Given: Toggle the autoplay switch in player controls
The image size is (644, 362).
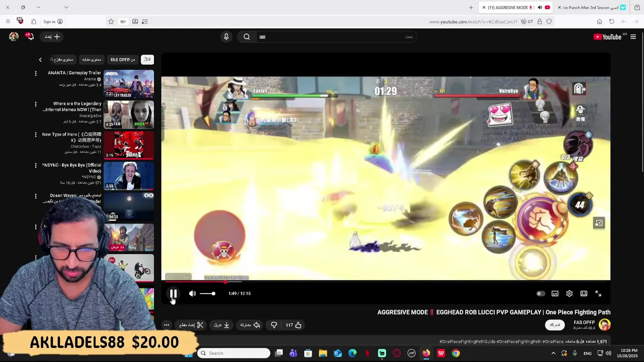Looking at the screenshot, I should pos(540,294).
